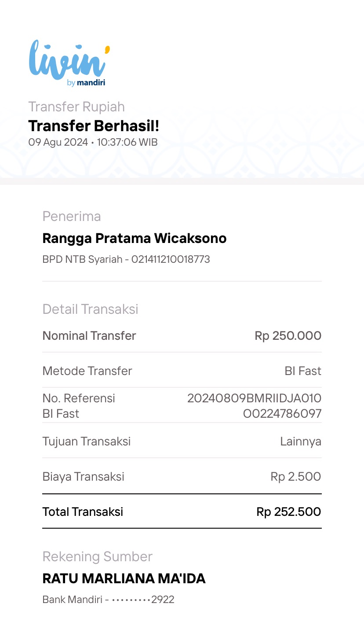The image size is (364, 629).
Task: Click the Detail Transaksi section header
Action: [90, 309]
